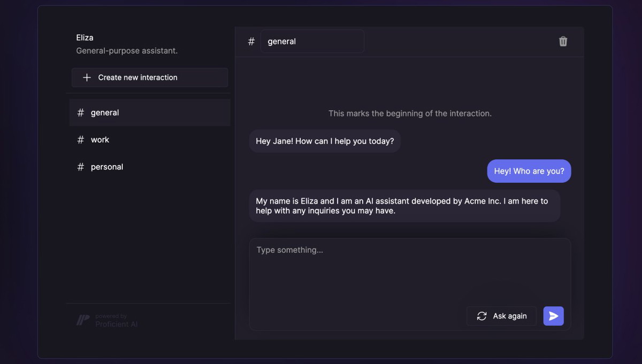
Task: Click the hash icon beside personal channel
Action: [81, 167]
